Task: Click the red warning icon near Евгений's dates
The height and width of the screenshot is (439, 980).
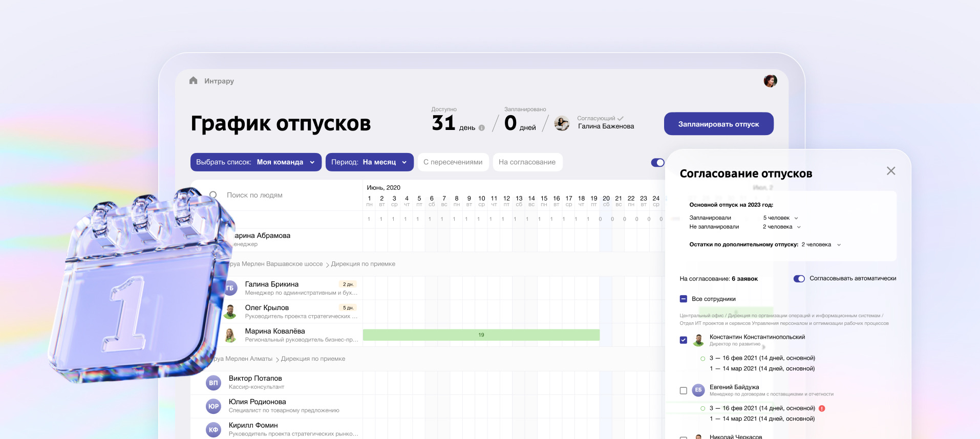Action: point(822,408)
